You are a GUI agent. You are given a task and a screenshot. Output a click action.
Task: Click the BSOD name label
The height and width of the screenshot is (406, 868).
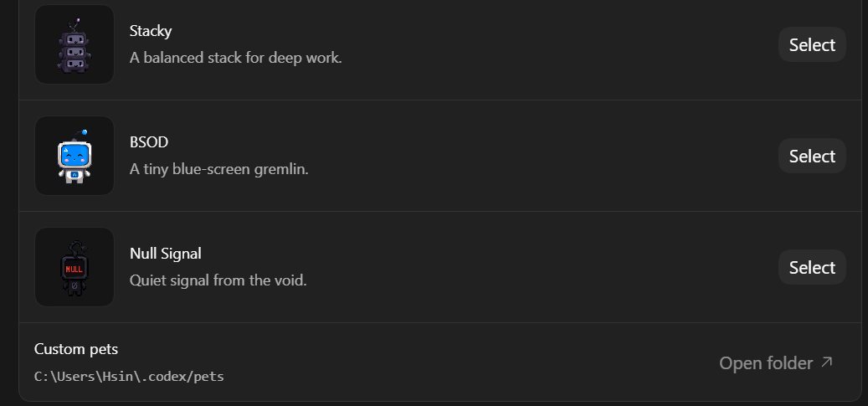[x=149, y=141]
